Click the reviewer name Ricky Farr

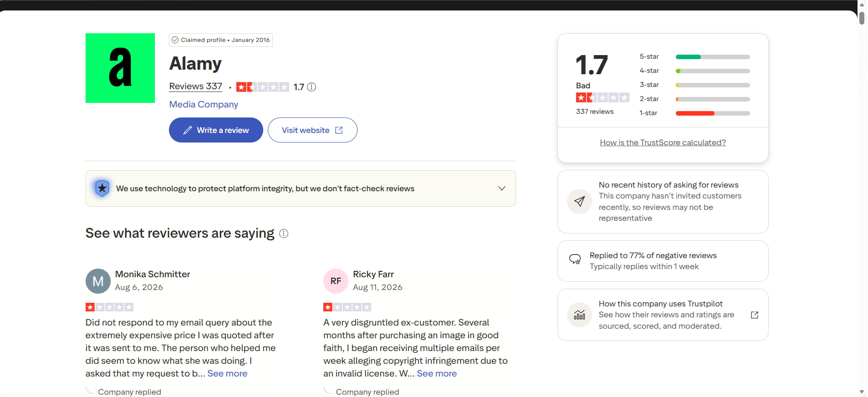pyautogui.click(x=373, y=274)
